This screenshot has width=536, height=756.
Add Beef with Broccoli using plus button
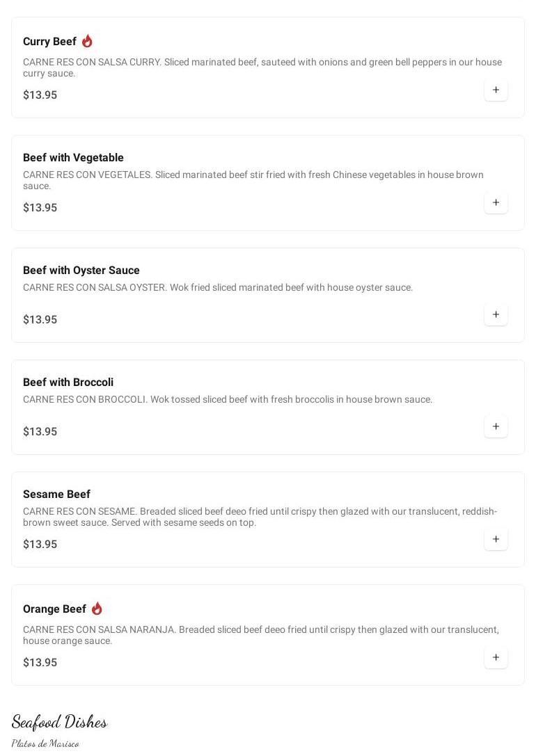[496, 426]
